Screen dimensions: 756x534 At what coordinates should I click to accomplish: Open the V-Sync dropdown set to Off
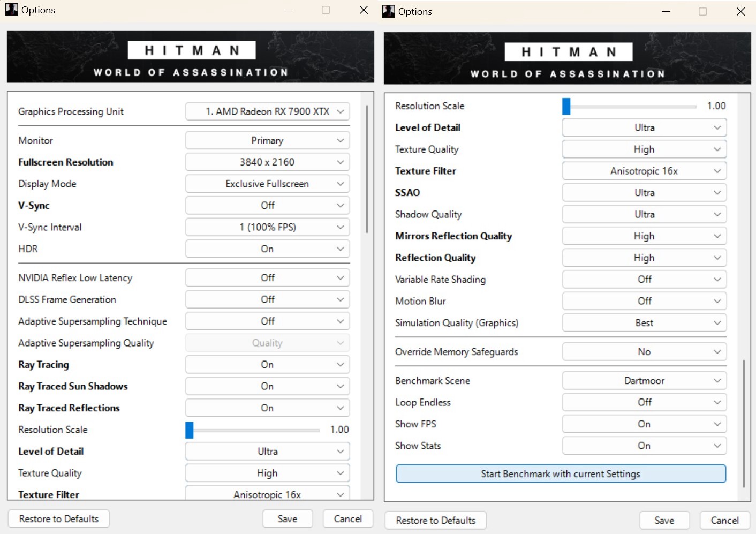click(x=268, y=205)
